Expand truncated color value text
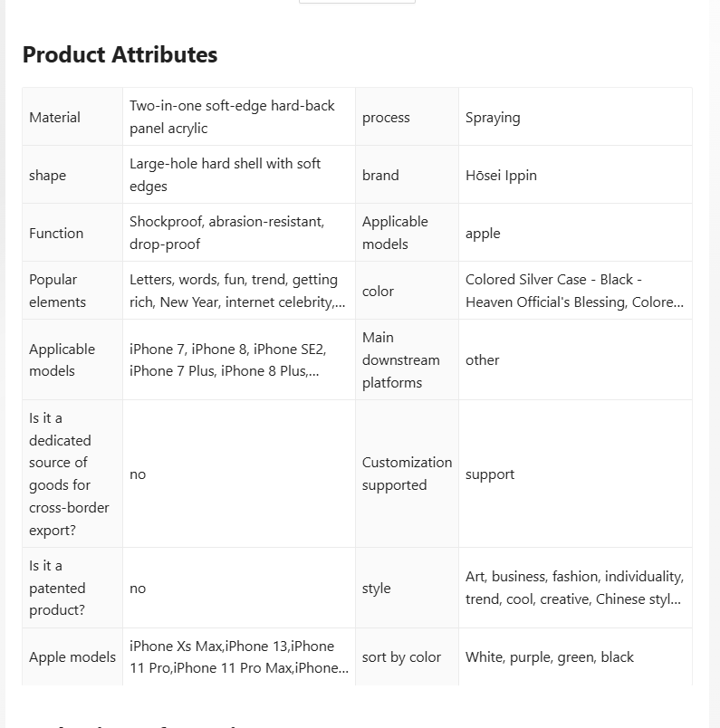Viewport: 720px width, 728px height. pos(574,291)
